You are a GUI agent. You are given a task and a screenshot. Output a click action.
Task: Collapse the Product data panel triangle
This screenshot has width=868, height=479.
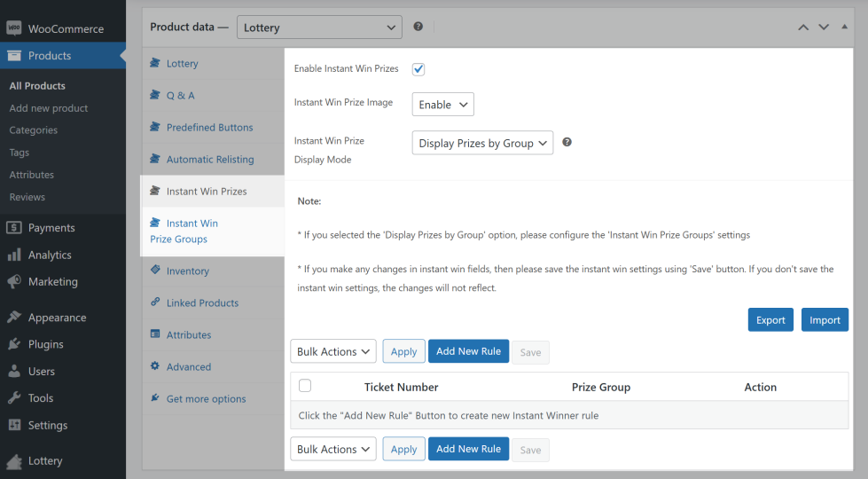tap(844, 27)
